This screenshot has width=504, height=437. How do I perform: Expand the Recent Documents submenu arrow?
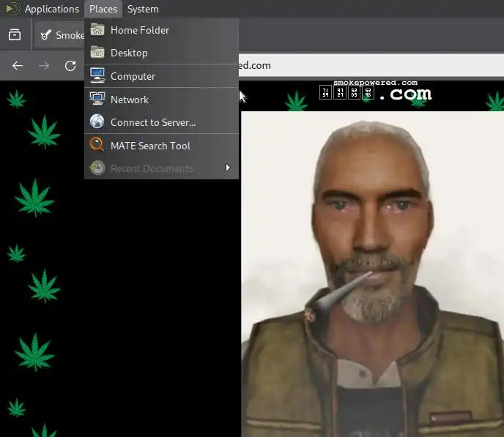[x=228, y=168]
